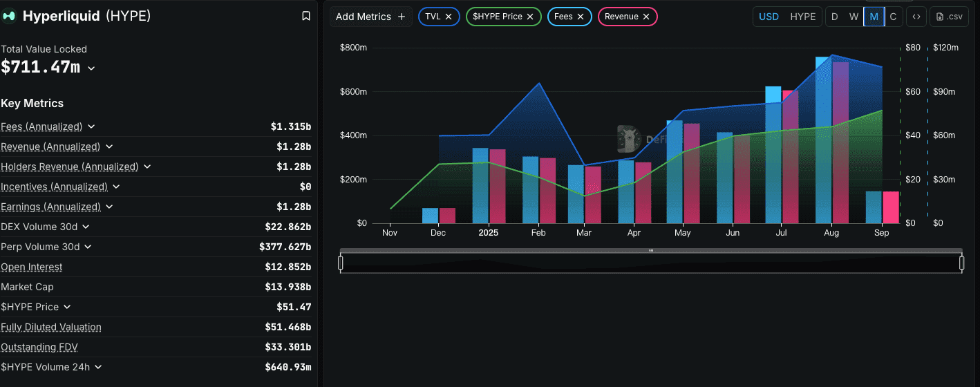This screenshot has height=387, width=980.
Task: Click the $51.468b fully diluted value
Action: [288, 327]
